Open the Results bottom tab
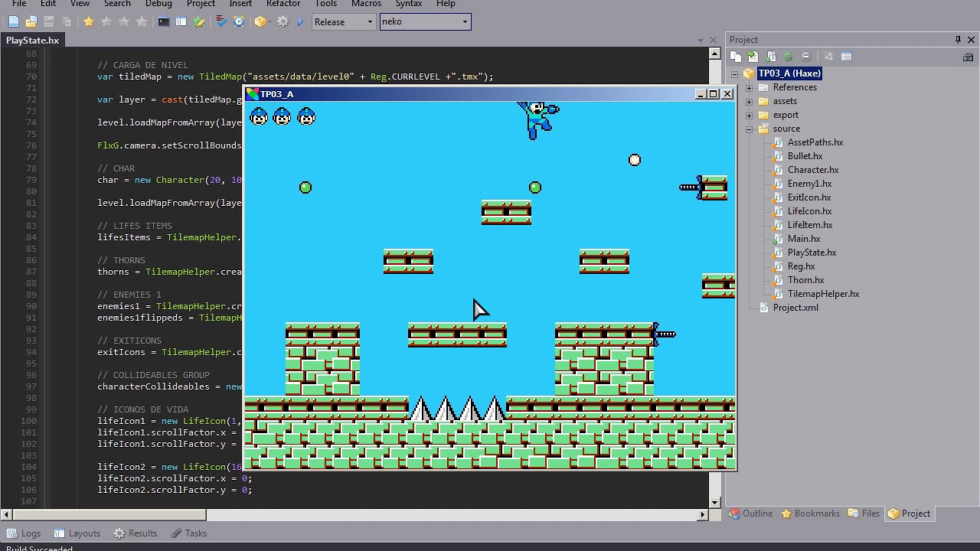Screen dimensions: 980x551 click(135, 533)
